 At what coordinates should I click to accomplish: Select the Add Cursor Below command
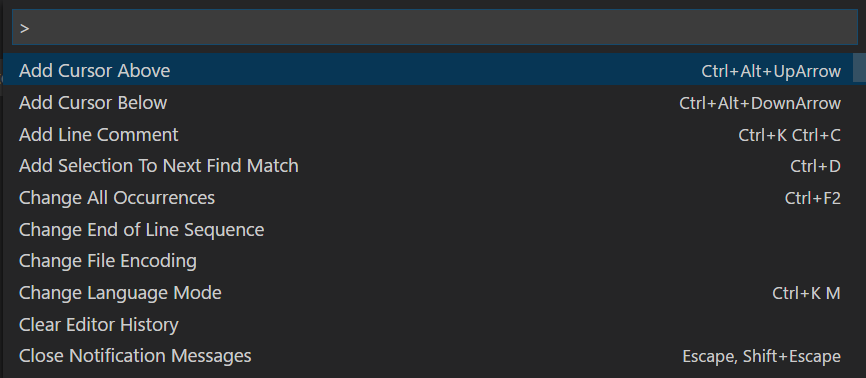click(x=428, y=103)
